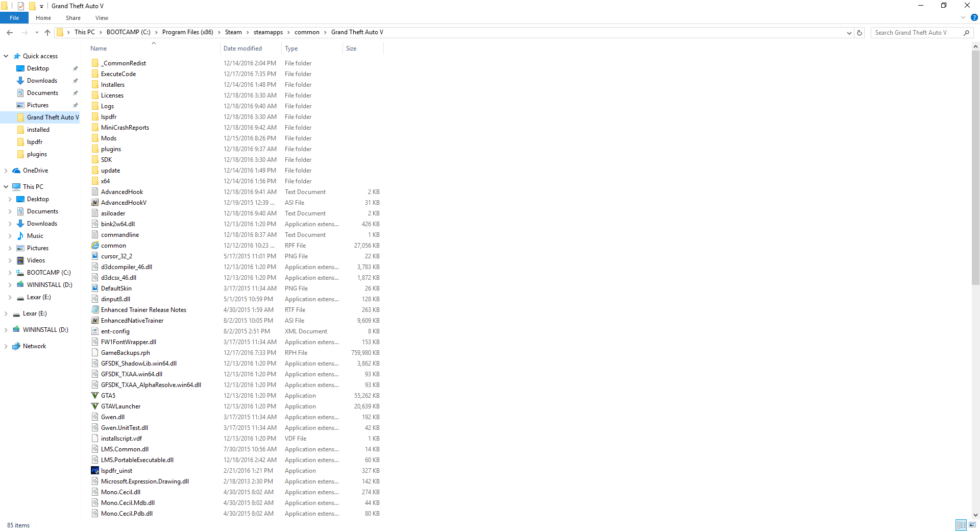Screen dimensions: 980x531
Task: Open the Share ribbon tab
Action: pyautogui.click(x=73, y=18)
